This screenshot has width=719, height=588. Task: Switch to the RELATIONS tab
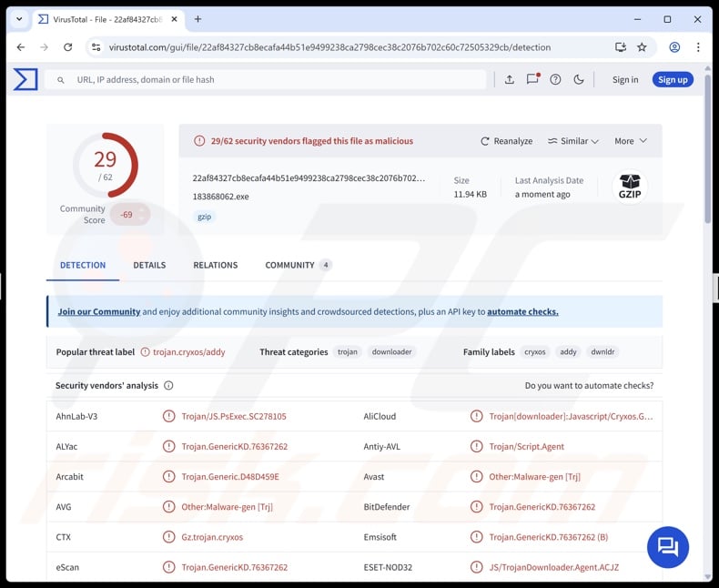(216, 265)
